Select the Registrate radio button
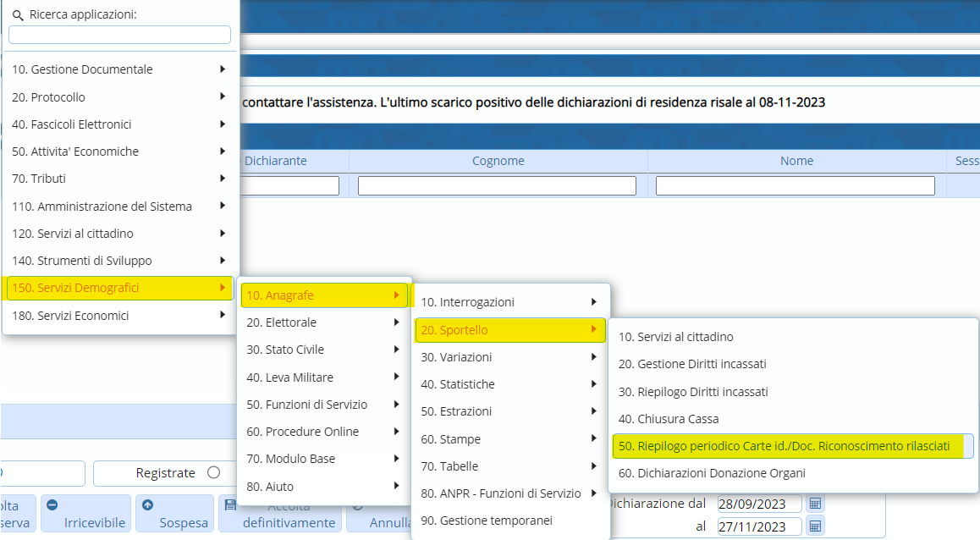This screenshot has height=540, width=980. 213,473
